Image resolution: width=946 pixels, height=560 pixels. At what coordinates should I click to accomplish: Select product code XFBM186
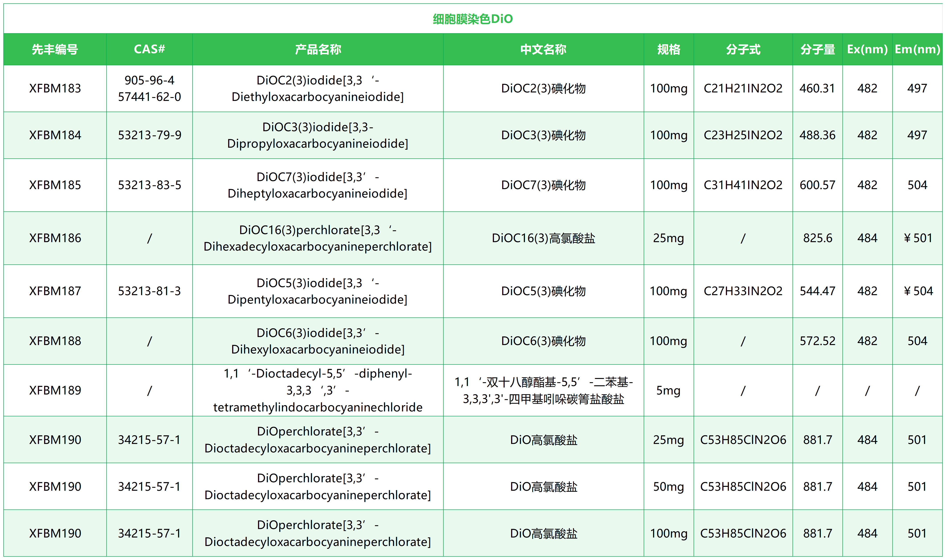point(55,238)
